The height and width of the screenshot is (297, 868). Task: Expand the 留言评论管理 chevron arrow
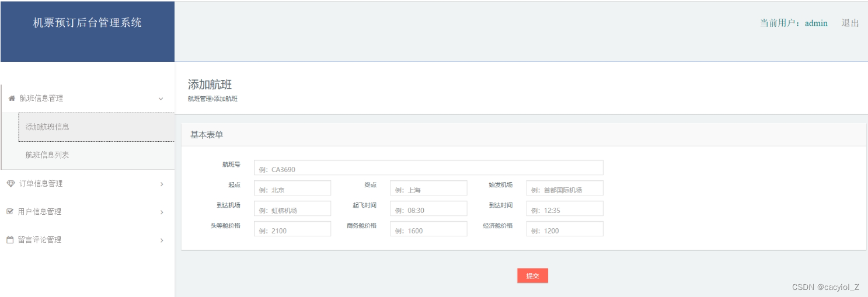click(x=162, y=240)
